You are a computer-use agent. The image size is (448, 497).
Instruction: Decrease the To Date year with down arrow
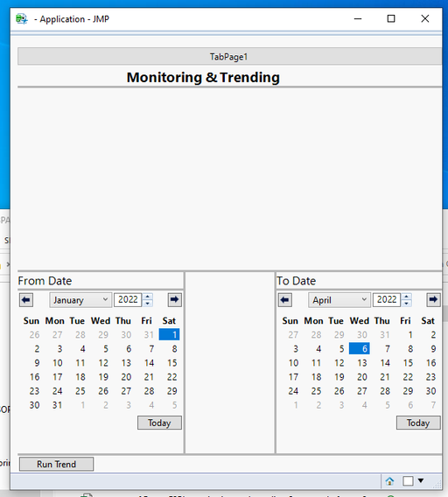(x=407, y=304)
